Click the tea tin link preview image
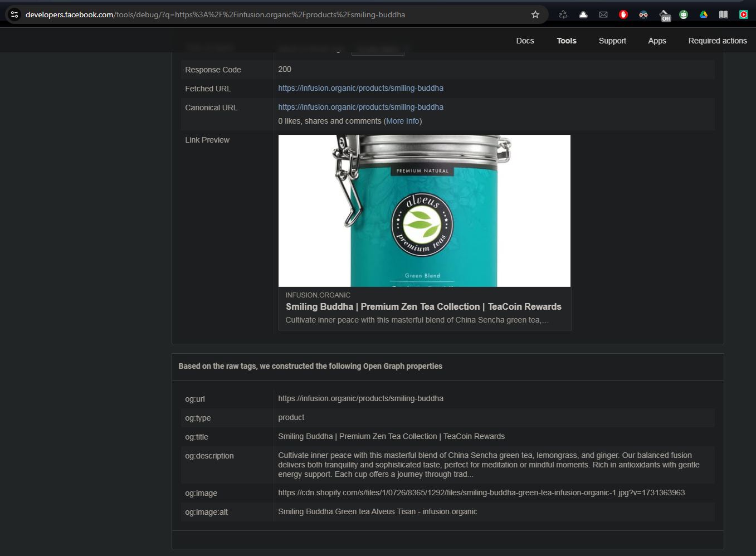The image size is (756, 556). click(425, 211)
